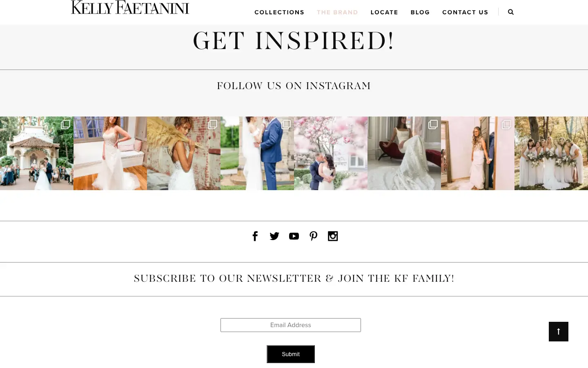Open The Brand menu item
Viewport: 588px width, 368px height.
click(x=337, y=12)
